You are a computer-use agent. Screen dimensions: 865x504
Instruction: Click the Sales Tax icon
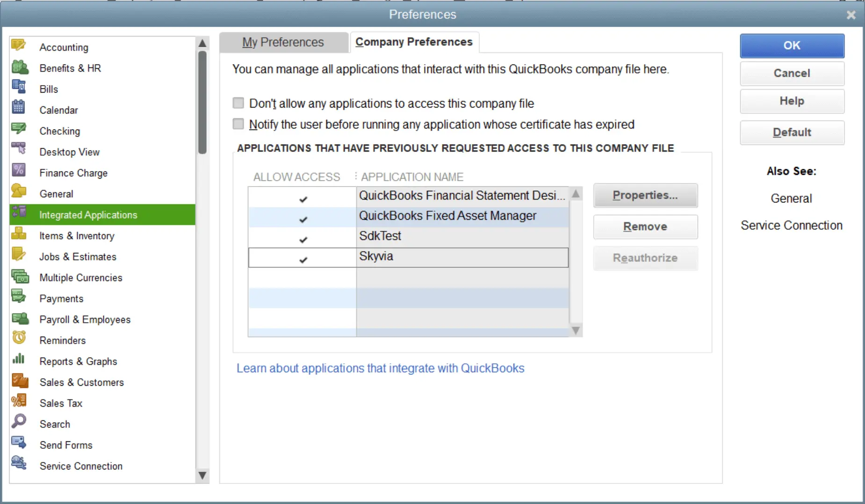(19, 401)
